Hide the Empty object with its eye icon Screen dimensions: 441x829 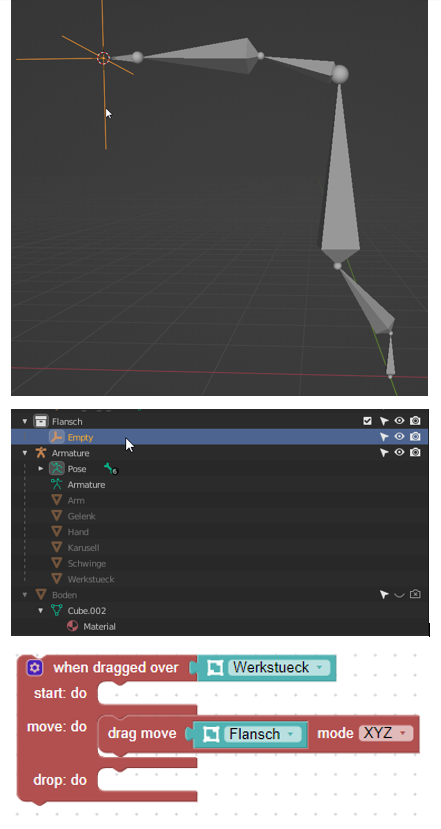(399, 437)
